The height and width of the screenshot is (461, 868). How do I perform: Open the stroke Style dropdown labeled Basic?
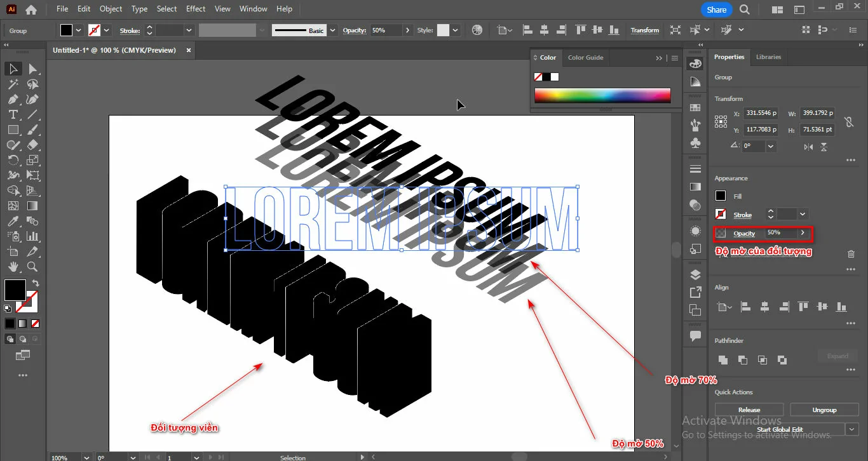(x=332, y=30)
